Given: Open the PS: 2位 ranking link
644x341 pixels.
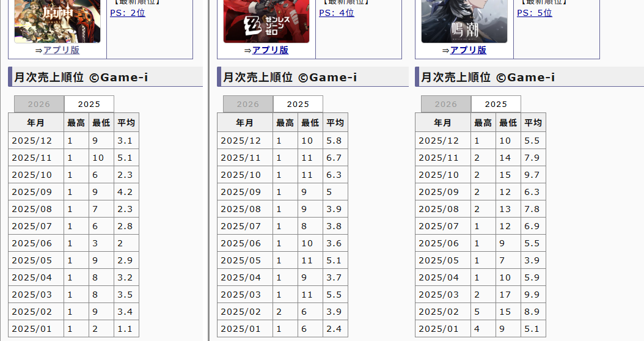Looking at the screenshot, I should (x=128, y=13).
